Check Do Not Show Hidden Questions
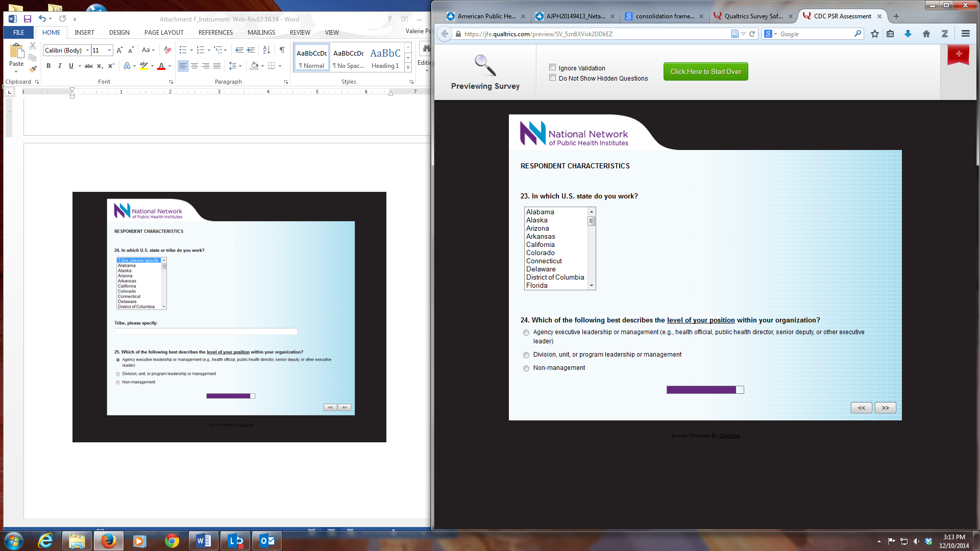980x551 pixels. point(552,78)
